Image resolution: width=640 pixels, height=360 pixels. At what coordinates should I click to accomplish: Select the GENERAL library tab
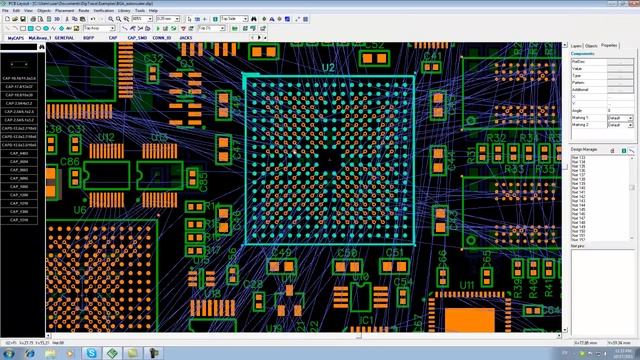click(64, 38)
